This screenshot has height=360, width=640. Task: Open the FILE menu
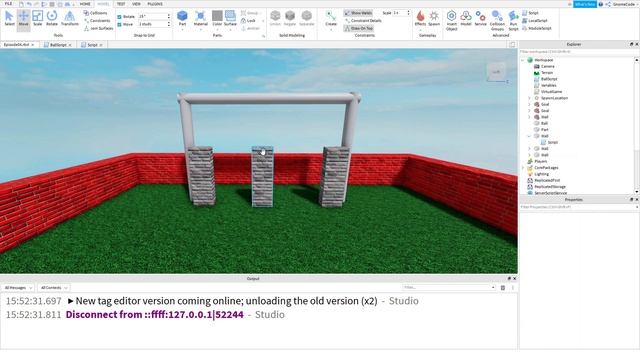click(8, 4)
